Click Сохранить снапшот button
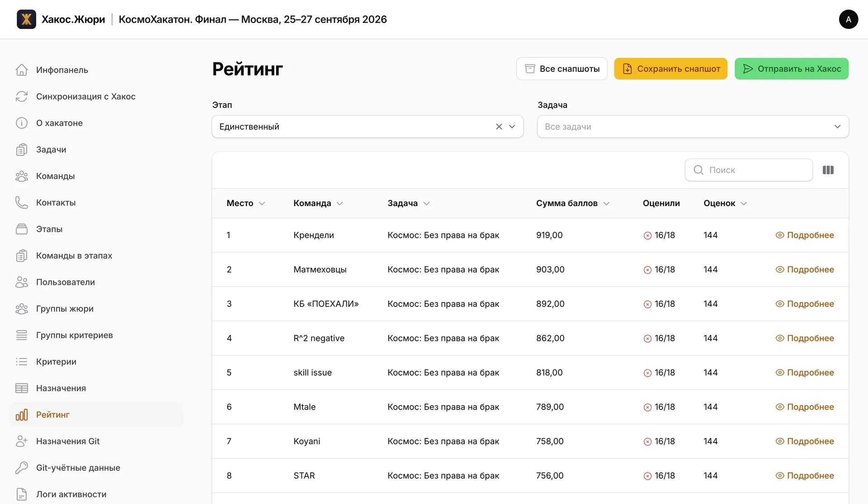 coord(670,69)
